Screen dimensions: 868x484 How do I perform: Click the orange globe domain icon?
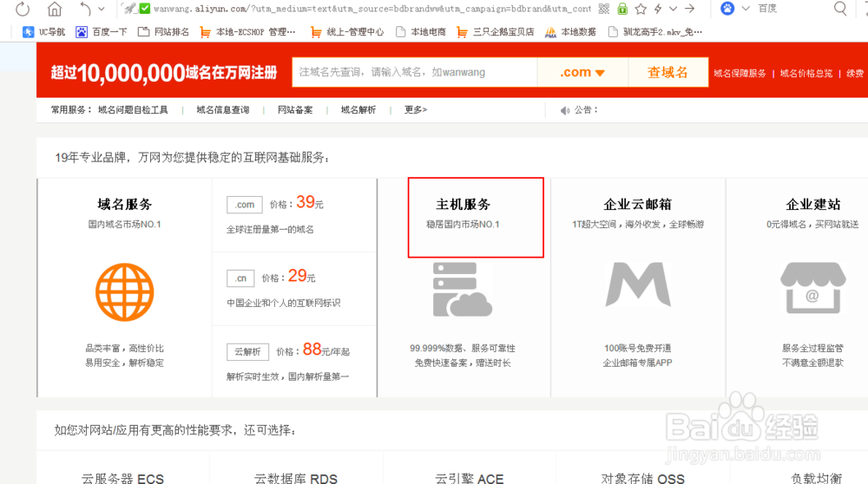[x=124, y=292]
